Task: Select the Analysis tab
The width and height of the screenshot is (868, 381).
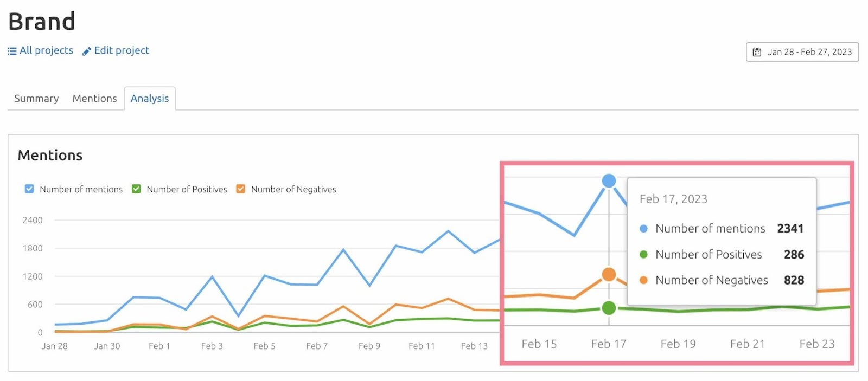Action: click(x=149, y=98)
